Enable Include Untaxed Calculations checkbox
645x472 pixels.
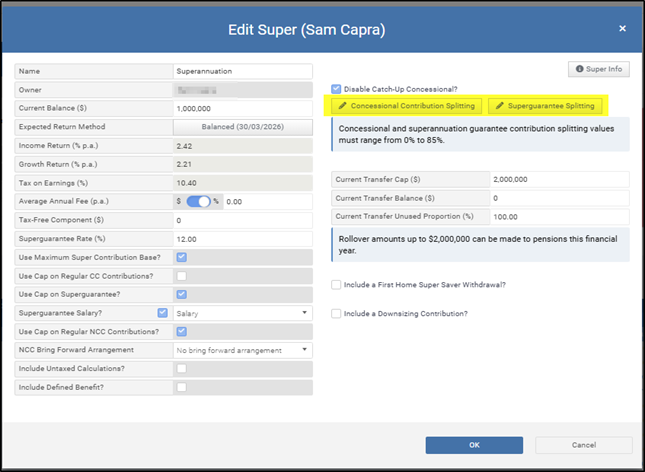point(181,368)
